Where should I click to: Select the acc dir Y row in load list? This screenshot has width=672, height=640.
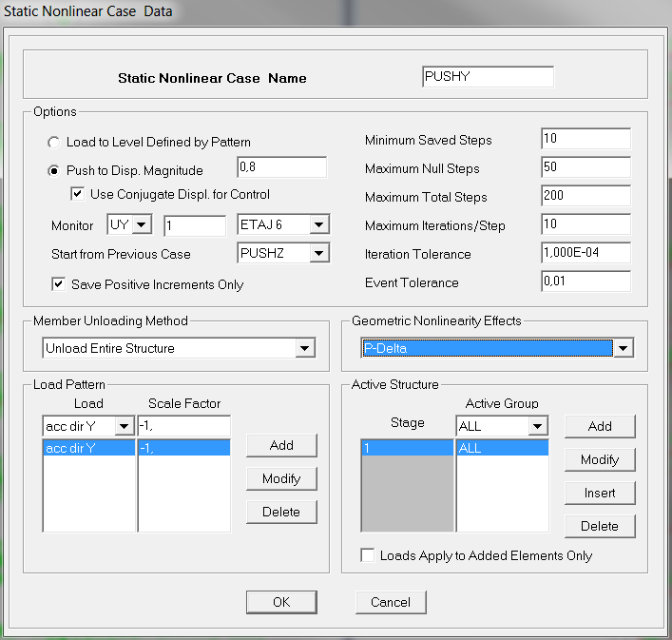(89, 448)
